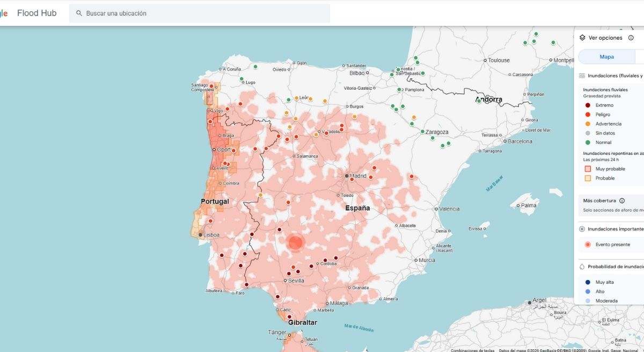Click the España country label
Viewport: 644px width, 352px height.
click(x=357, y=208)
